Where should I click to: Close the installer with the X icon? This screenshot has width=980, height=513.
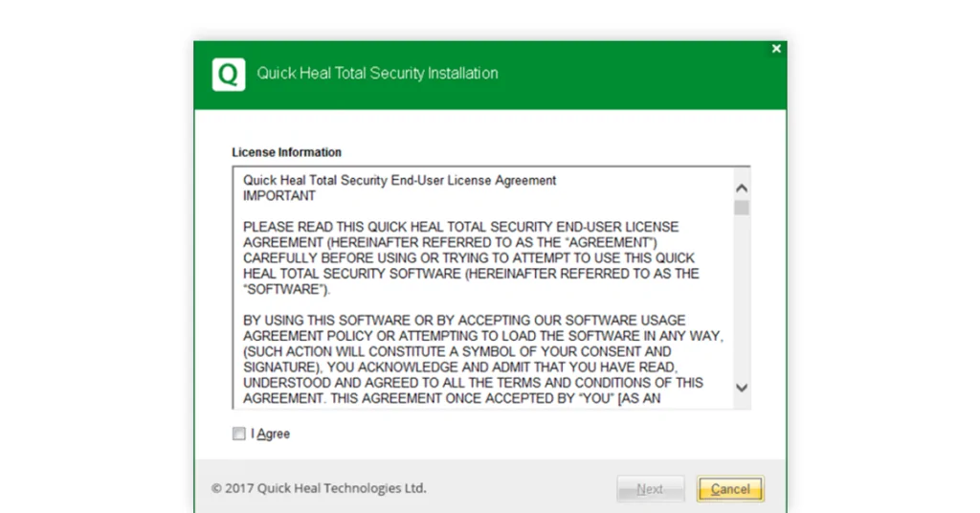[x=775, y=49]
